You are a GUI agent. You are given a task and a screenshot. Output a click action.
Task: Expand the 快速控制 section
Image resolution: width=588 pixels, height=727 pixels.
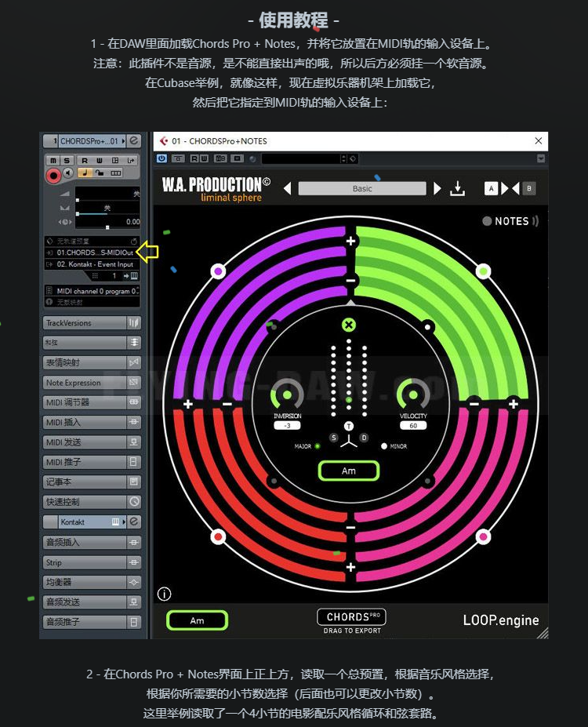(92, 502)
